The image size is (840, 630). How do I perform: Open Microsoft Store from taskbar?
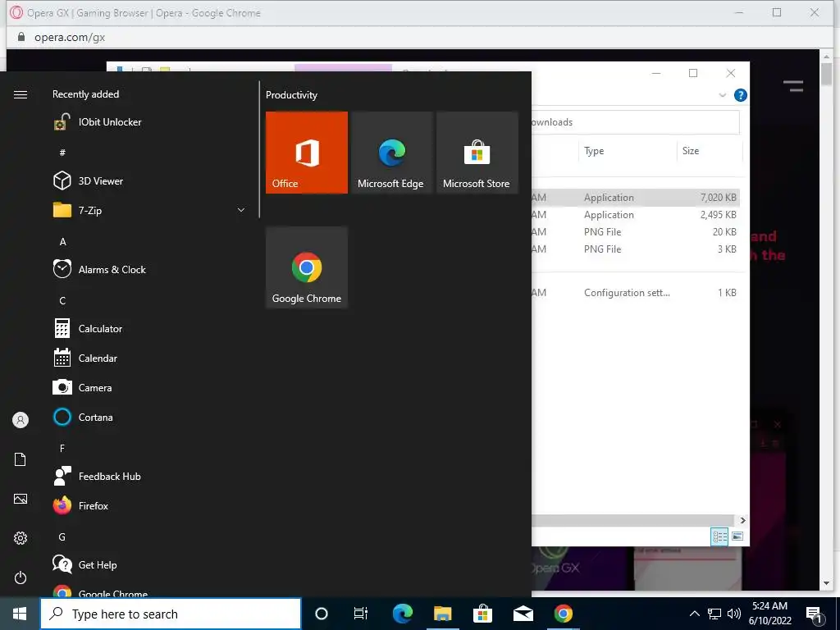[x=482, y=614]
